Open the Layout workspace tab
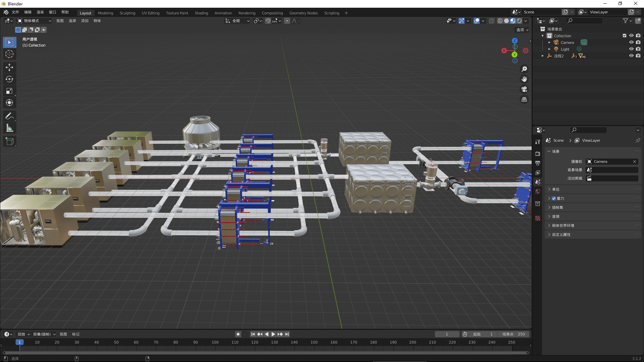This screenshot has width=644, height=362. (86, 12)
